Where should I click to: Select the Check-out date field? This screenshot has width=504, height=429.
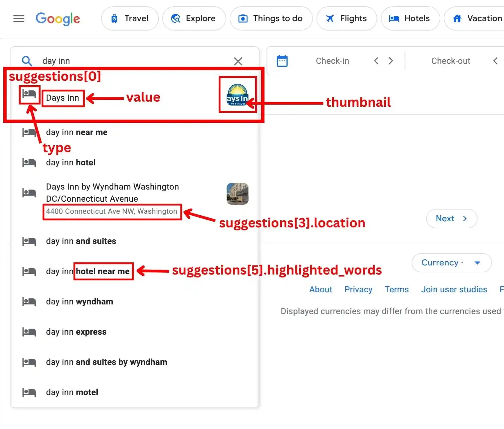click(x=450, y=61)
